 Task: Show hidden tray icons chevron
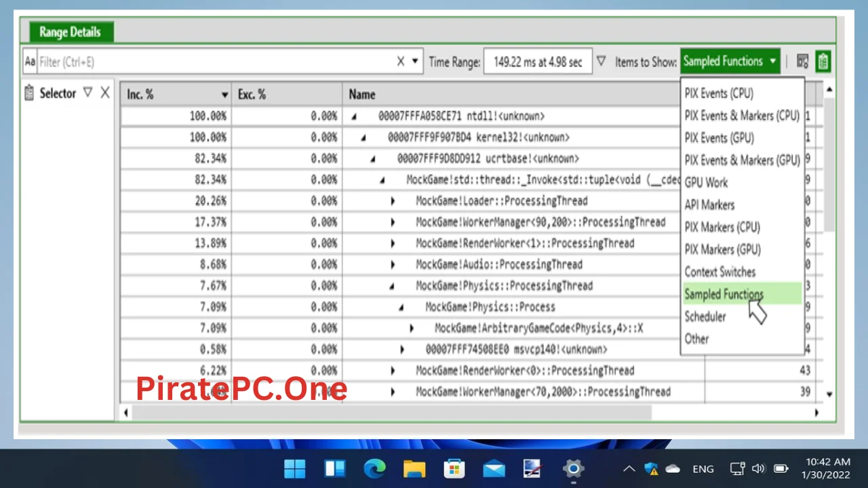coord(629,468)
